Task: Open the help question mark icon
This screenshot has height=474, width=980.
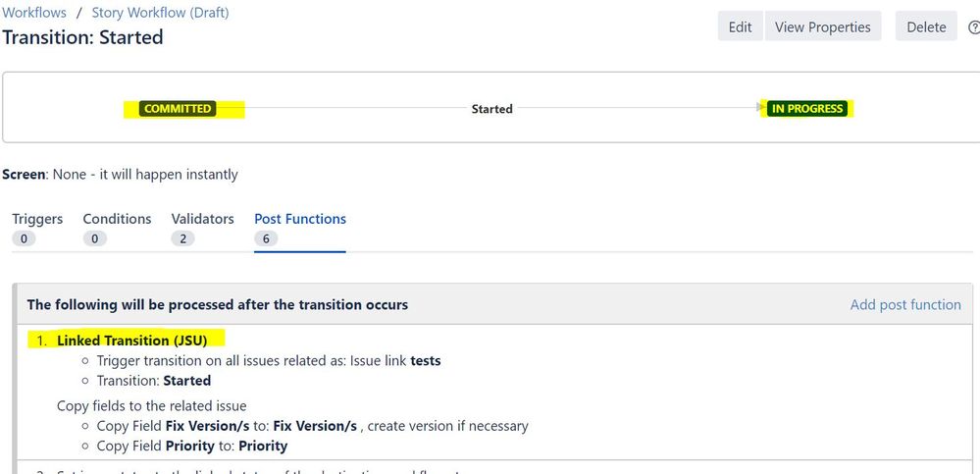Action: pyautogui.click(x=973, y=27)
